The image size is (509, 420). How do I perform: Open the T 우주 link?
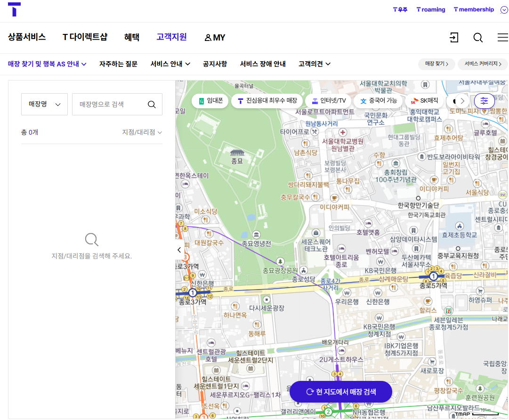coord(400,10)
